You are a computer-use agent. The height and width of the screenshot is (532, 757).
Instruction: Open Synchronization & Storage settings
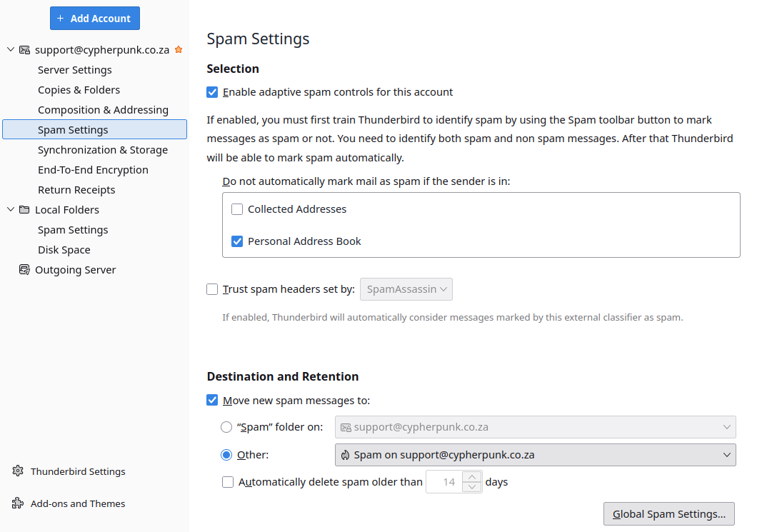click(x=103, y=150)
